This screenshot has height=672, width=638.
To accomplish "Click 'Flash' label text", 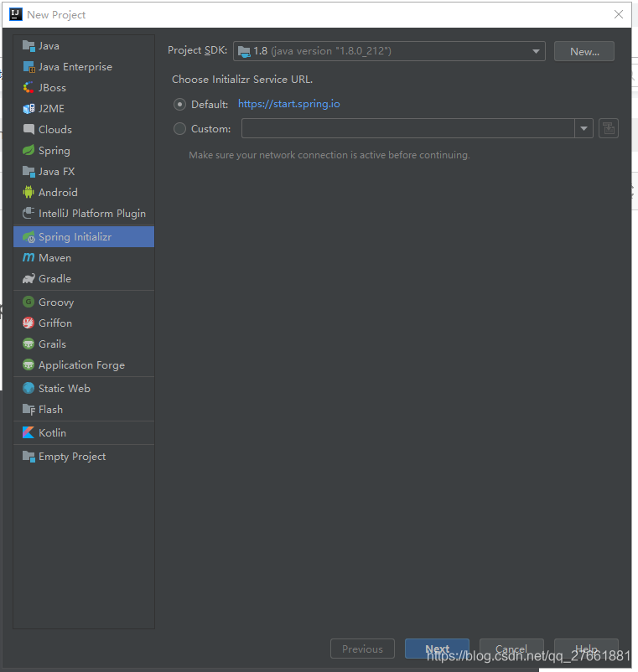I will click(x=50, y=409).
